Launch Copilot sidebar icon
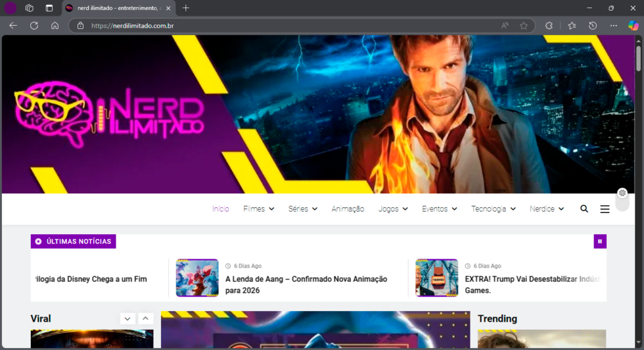This screenshot has width=644, height=350. [633, 26]
